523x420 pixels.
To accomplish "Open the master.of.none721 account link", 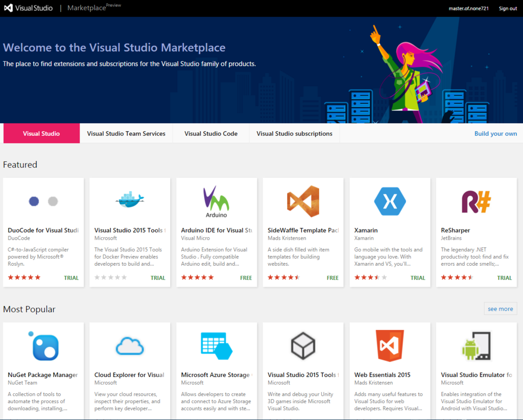I will (469, 8).
